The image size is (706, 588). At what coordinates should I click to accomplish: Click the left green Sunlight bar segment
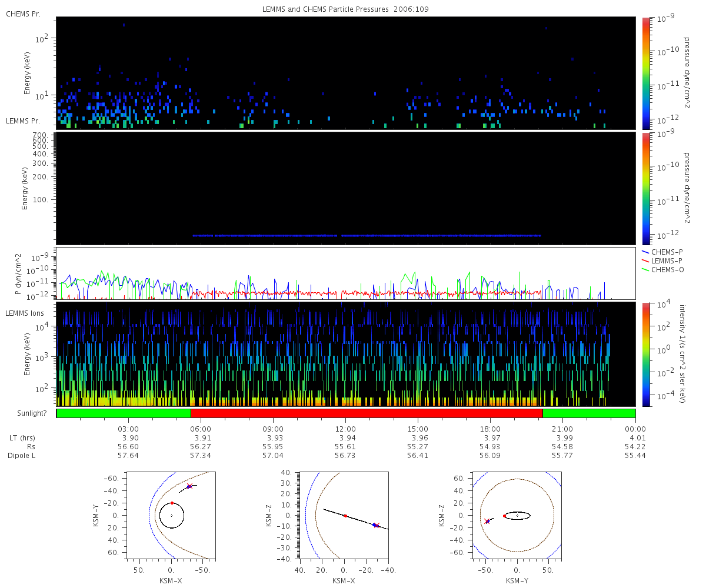point(124,413)
